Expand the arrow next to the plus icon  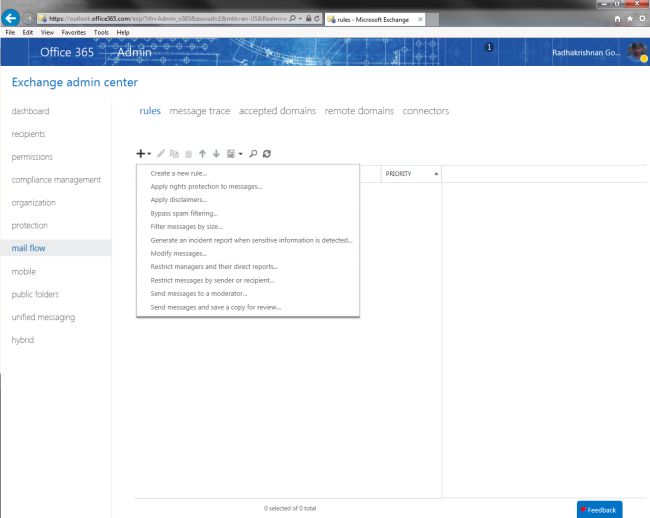pos(149,154)
